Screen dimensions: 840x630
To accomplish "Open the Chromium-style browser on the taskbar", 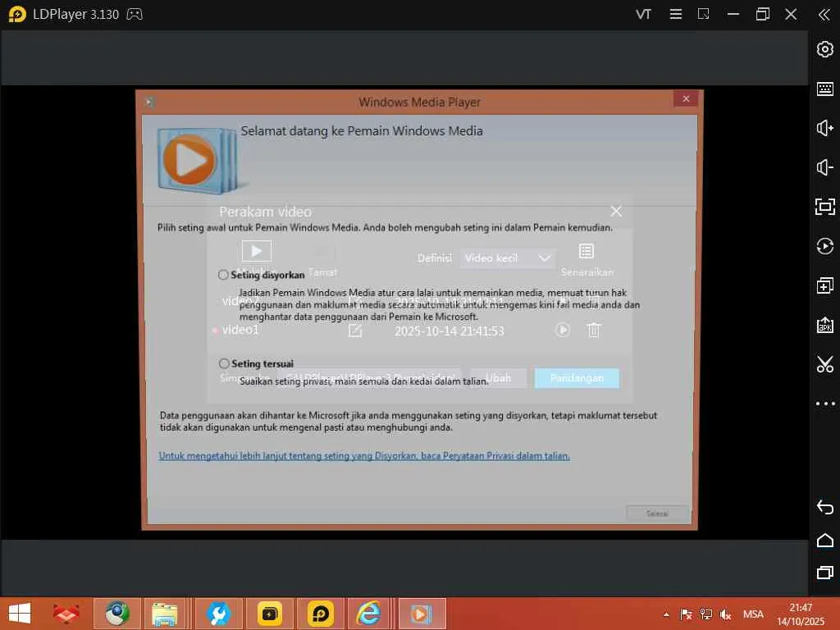I will click(x=117, y=614).
